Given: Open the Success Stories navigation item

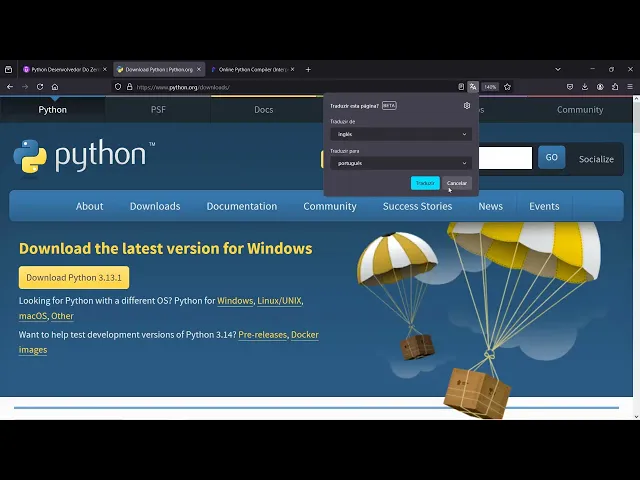Looking at the screenshot, I should point(417,206).
